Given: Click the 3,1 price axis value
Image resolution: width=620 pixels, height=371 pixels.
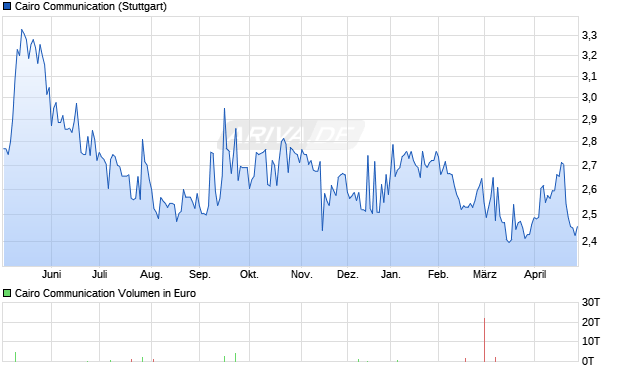Looking at the screenshot, I should 589,76.
